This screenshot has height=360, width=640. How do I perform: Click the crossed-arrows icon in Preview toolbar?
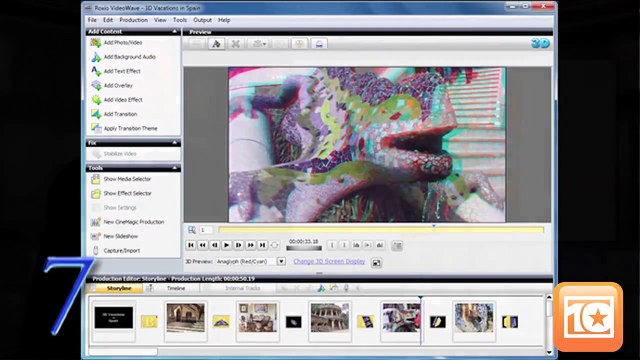point(236,44)
